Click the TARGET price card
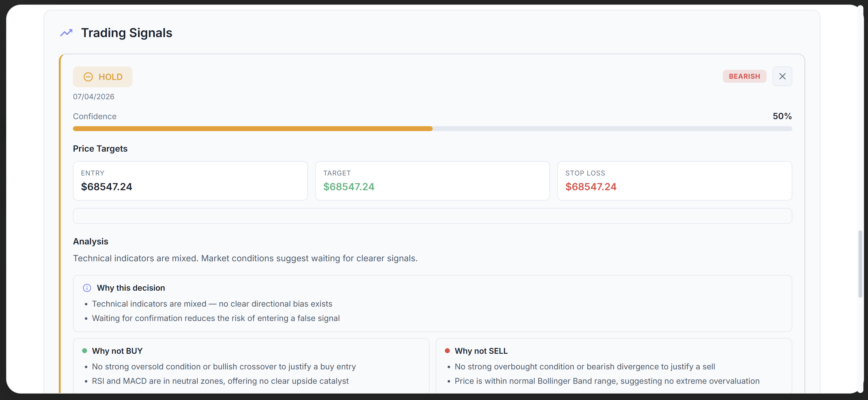This screenshot has height=400, width=868. pyautogui.click(x=432, y=181)
